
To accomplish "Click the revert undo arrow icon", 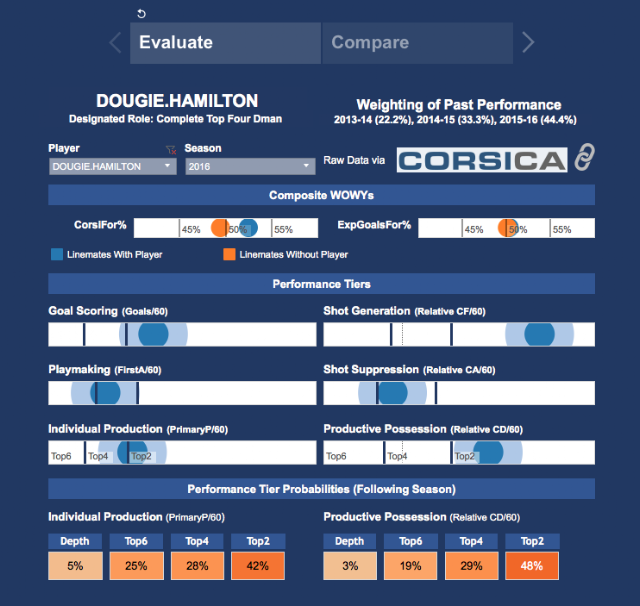I will click(141, 14).
